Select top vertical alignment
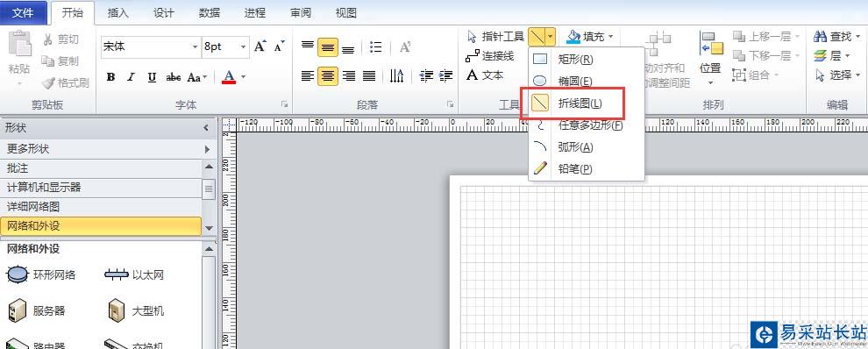This screenshot has width=868, height=349. pyautogui.click(x=308, y=46)
